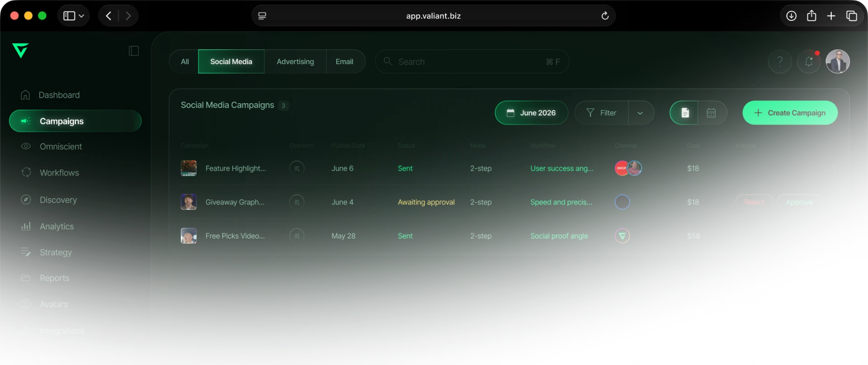Click the notification bell icon
Image resolution: width=868 pixels, height=365 pixels.
809,62
